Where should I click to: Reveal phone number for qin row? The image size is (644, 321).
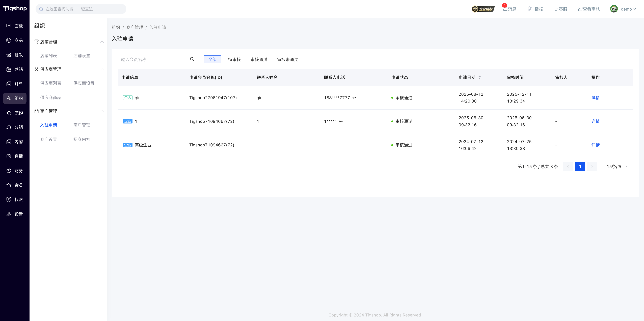click(354, 98)
